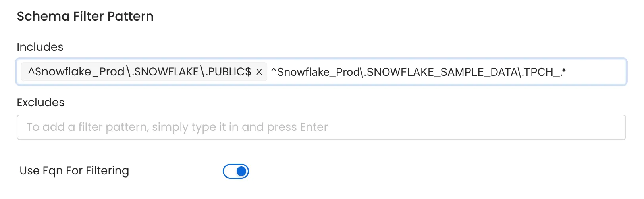The image size is (644, 199).
Task: Click the Schema Filter Pattern heading
Action: (85, 16)
